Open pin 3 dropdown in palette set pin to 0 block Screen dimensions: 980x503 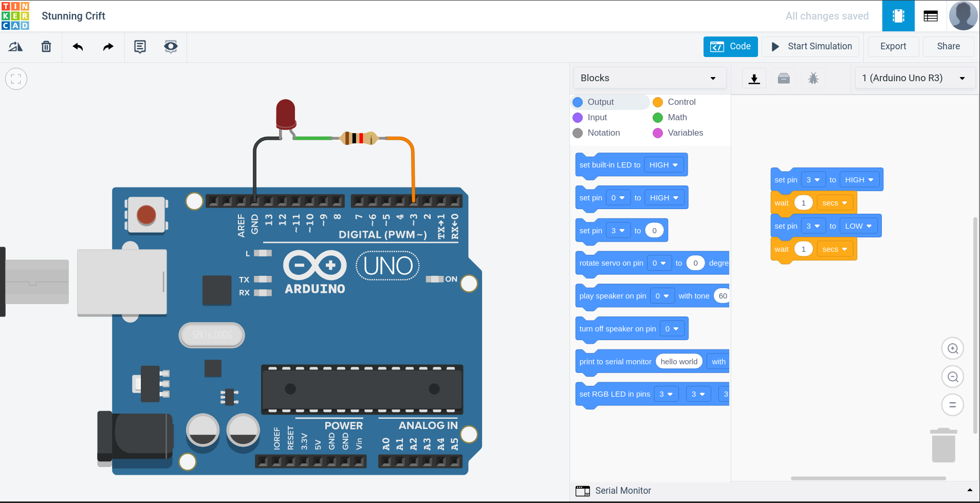(x=618, y=231)
